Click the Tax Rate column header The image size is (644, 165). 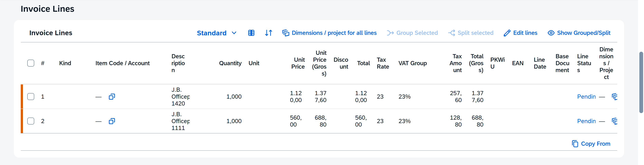pyautogui.click(x=383, y=63)
